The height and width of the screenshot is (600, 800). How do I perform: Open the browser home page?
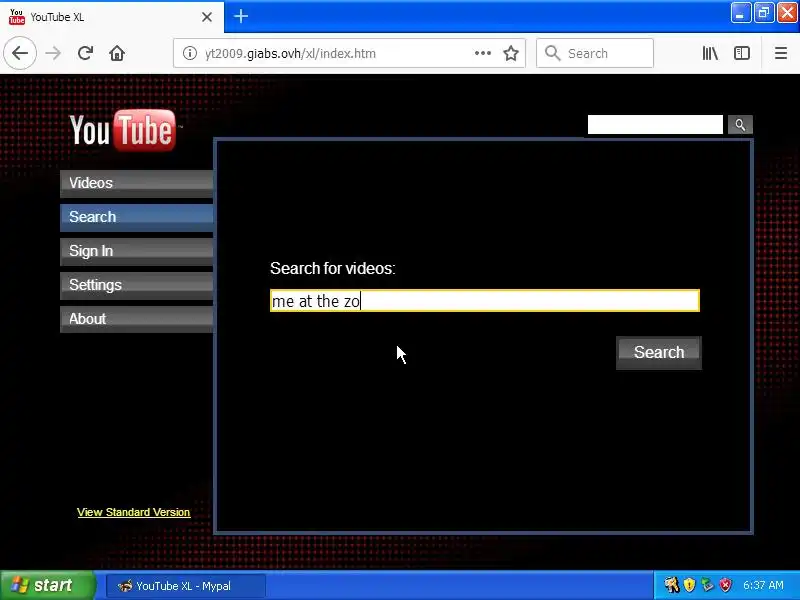tap(117, 53)
